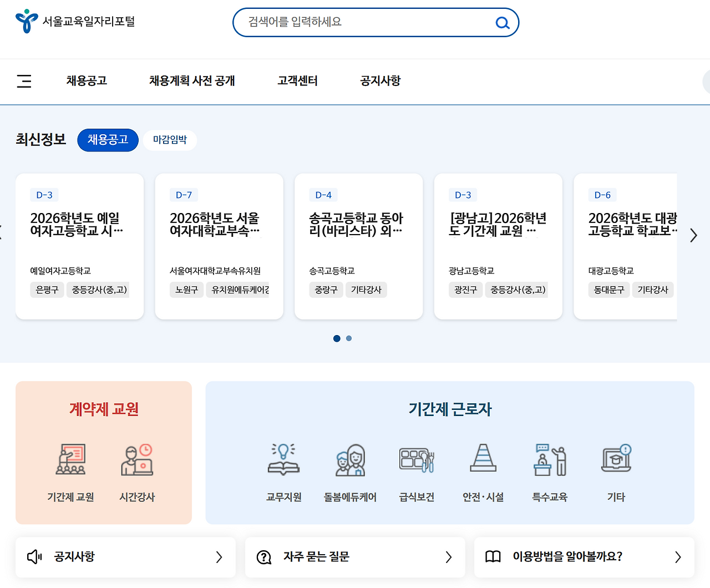Click the 중랑구 tag
The image size is (710, 588).
click(x=326, y=290)
